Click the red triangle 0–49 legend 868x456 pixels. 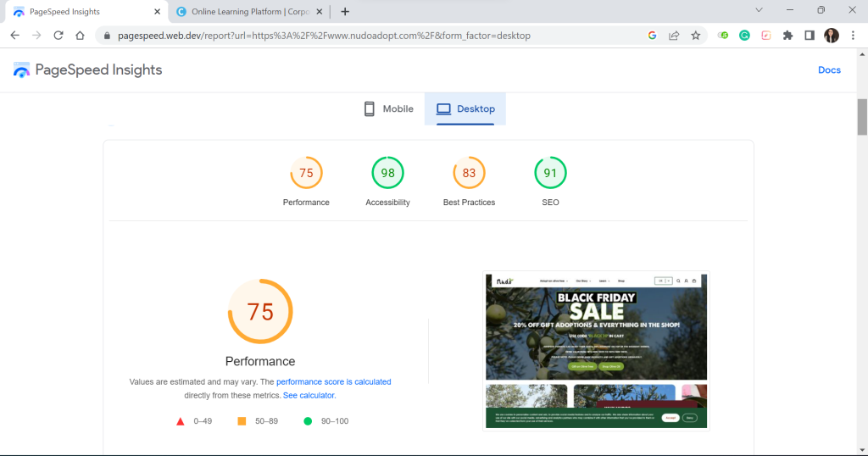194,421
